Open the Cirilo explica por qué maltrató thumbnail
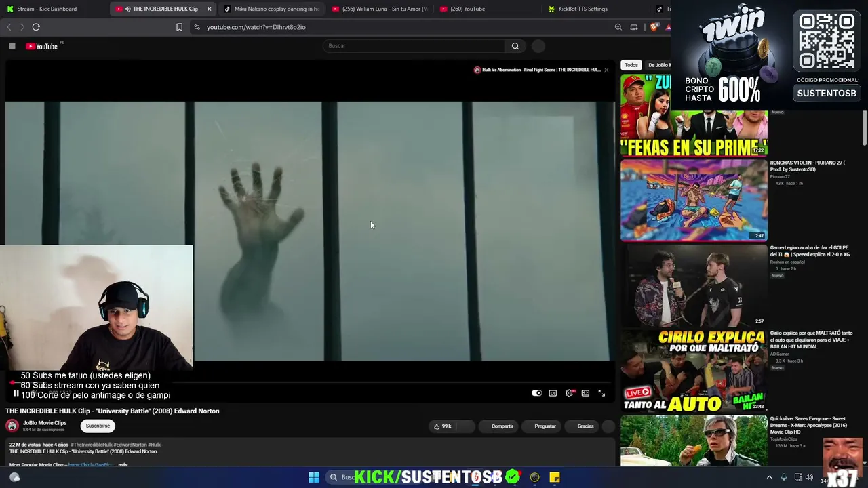 pyautogui.click(x=694, y=371)
